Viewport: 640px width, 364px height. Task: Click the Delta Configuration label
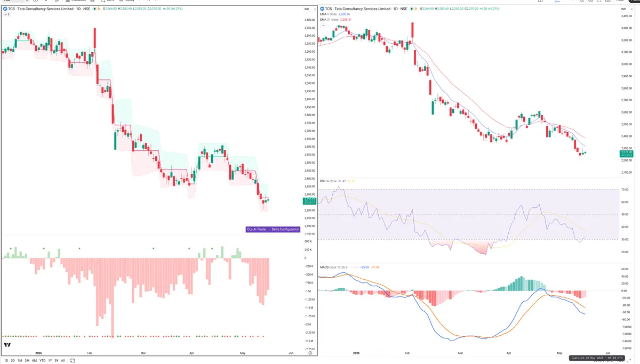click(285, 229)
